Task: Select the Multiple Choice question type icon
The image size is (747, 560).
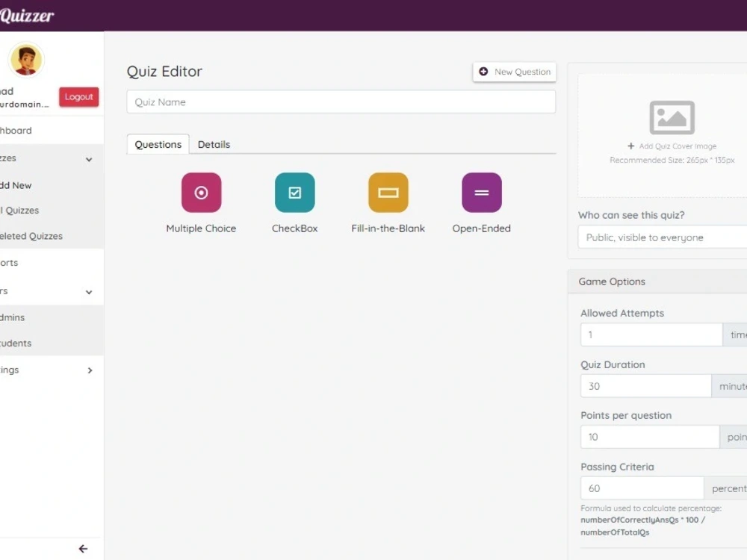Action: pyautogui.click(x=201, y=192)
